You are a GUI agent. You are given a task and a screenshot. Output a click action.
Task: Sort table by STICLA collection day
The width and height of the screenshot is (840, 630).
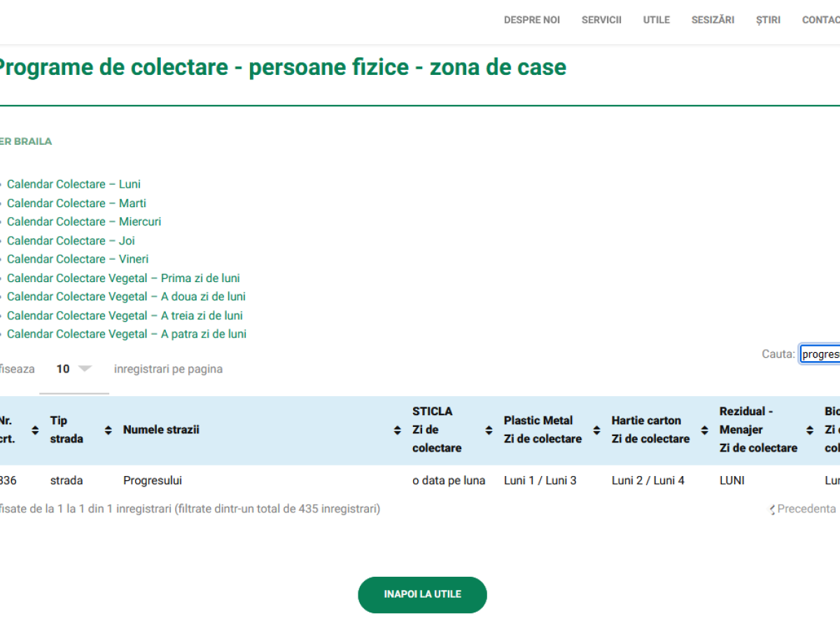click(489, 430)
